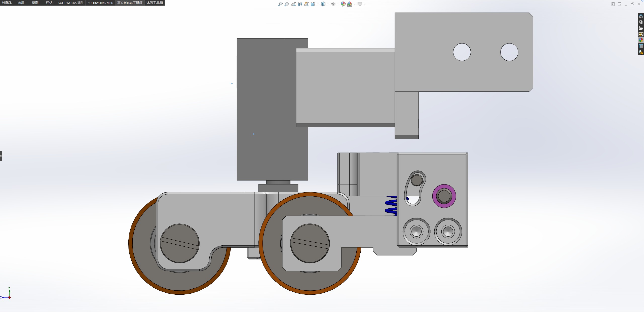The width and height of the screenshot is (644, 312).
Task: Toggle the Section View tool
Action: 300,4
